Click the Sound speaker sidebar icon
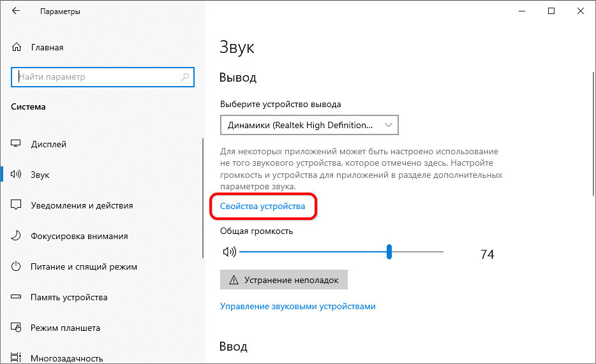 tap(17, 175)
